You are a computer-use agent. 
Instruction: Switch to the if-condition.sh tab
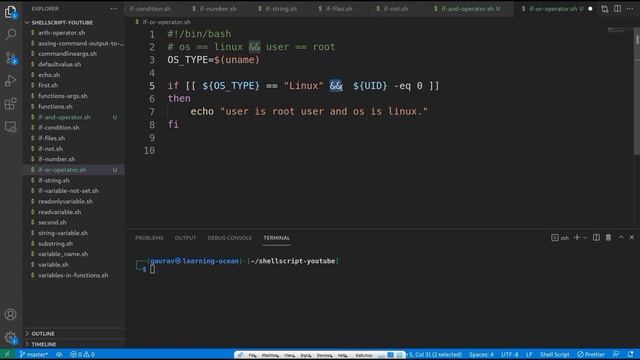(149, 9)
